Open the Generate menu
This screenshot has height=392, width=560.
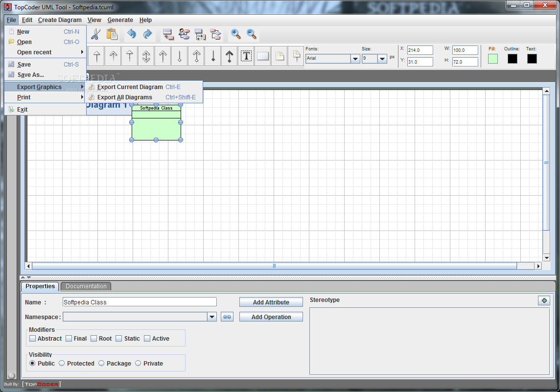120,20
